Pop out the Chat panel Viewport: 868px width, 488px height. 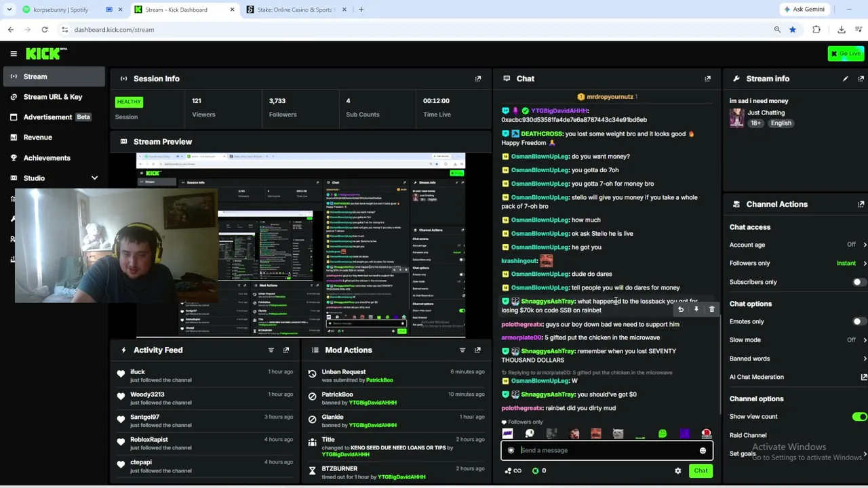(707, 79)
